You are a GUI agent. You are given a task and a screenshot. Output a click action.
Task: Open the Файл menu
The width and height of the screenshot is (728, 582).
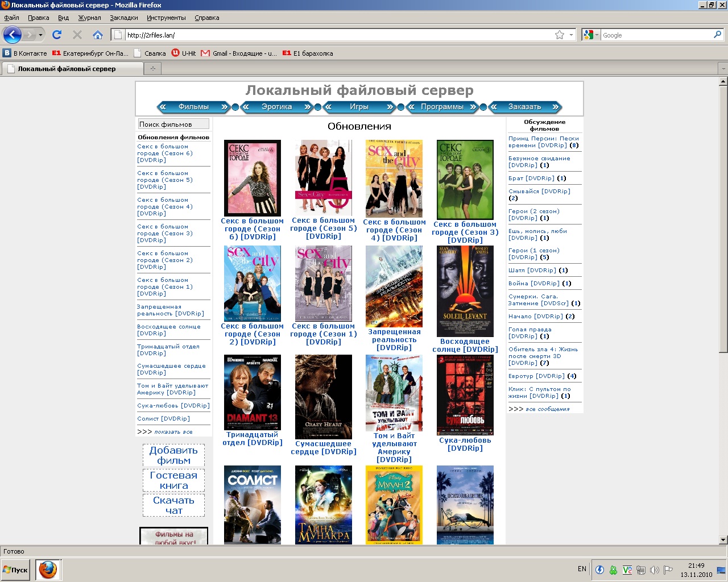[x=11, y=18]
